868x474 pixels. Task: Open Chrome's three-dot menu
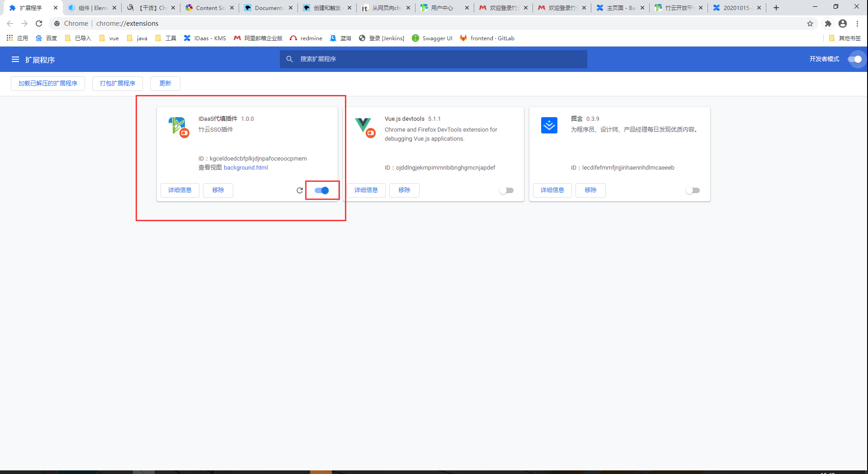click(x=857, y=24)
